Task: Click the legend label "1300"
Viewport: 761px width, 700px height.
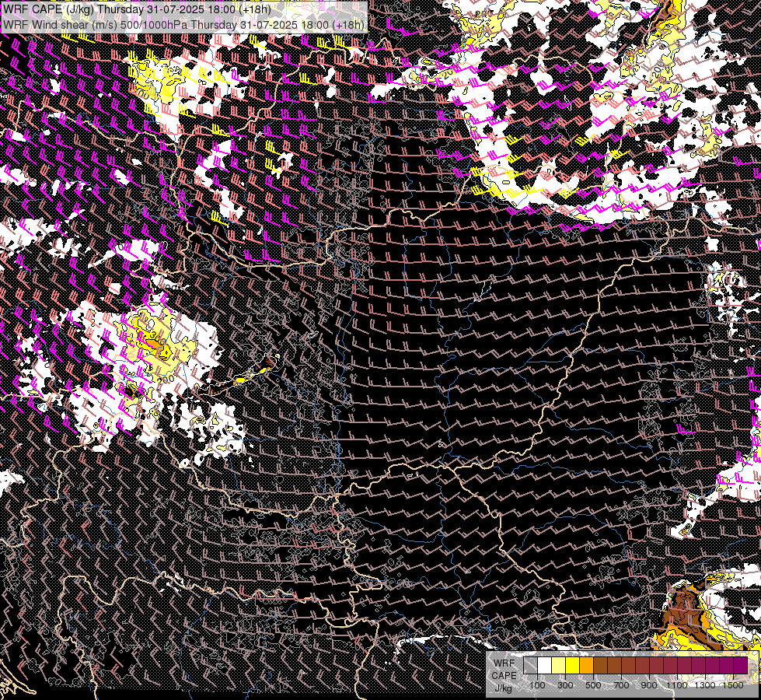Action: point(705,685)
